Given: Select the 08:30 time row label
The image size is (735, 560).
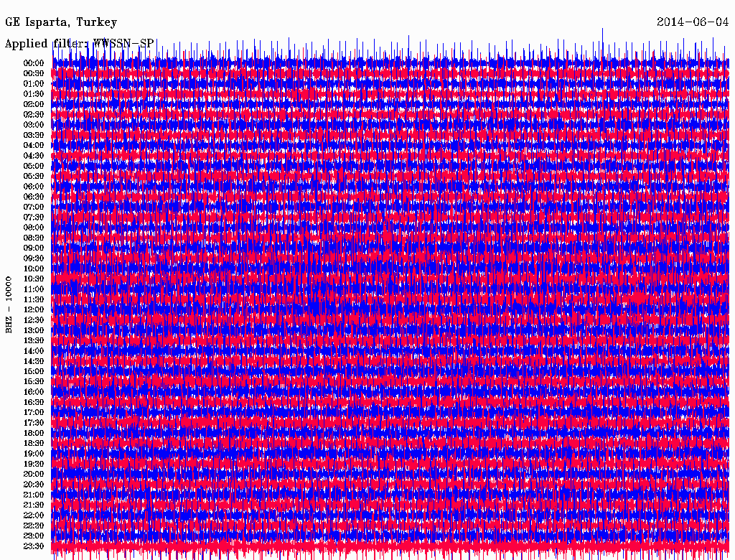Looking at the screenshot, I should coord(34,238).
